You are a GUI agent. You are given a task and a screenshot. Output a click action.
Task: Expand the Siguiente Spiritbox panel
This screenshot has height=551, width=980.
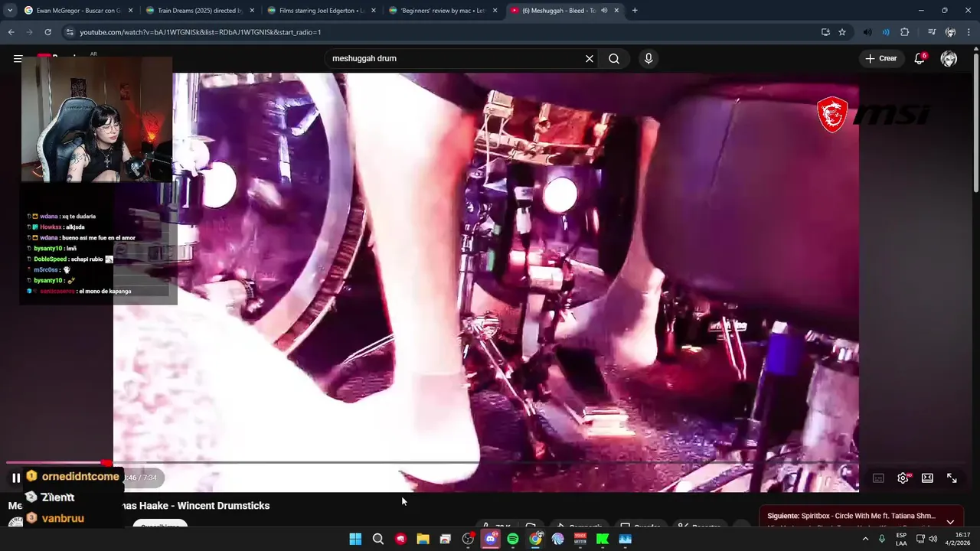[950, 520]
